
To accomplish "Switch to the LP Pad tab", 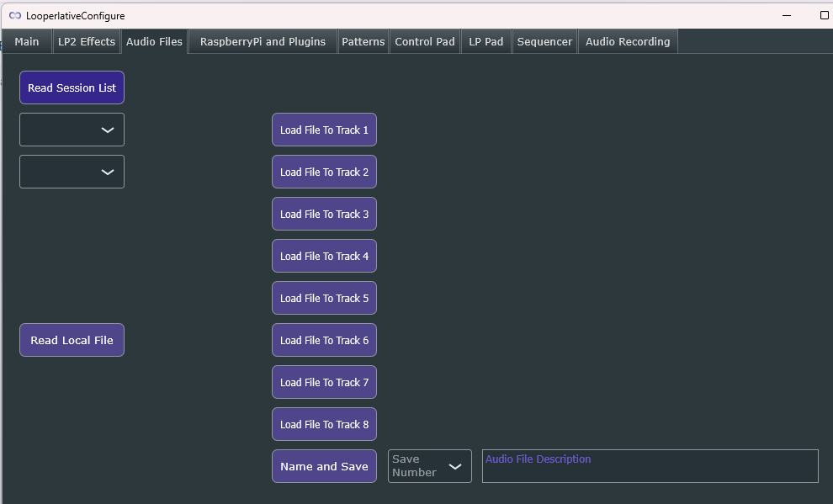I will 486,41.
